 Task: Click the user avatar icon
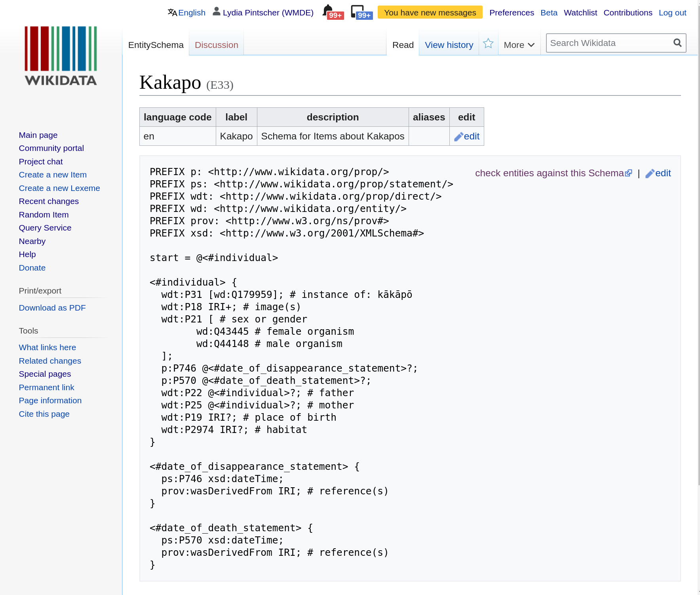tap(217, 11)
